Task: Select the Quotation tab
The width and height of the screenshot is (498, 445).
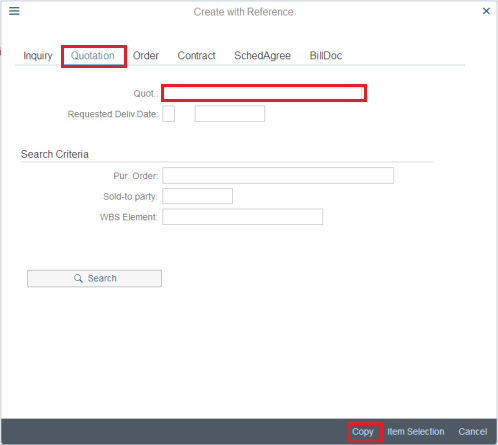Action: tap(93, 55)
